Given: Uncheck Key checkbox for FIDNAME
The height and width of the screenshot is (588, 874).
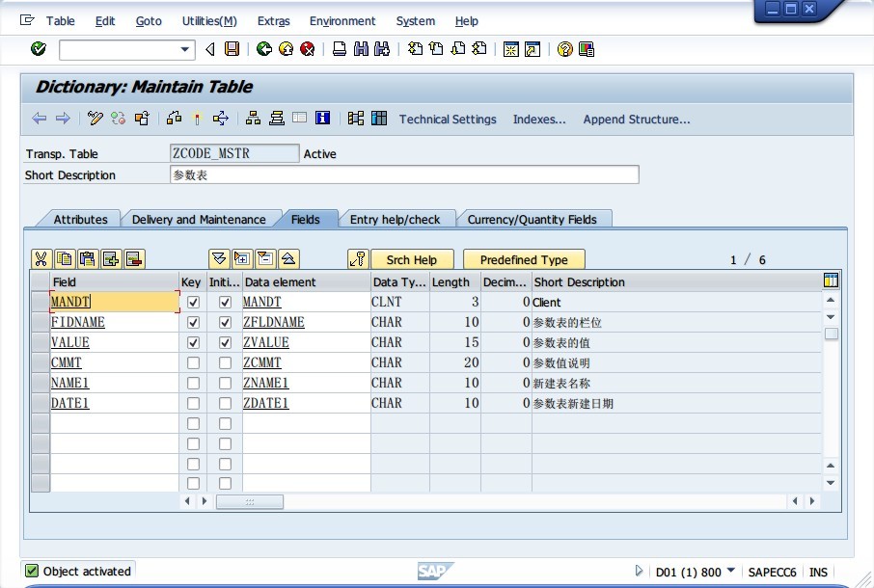Looking at the screenshot, I should click(193, 322).
